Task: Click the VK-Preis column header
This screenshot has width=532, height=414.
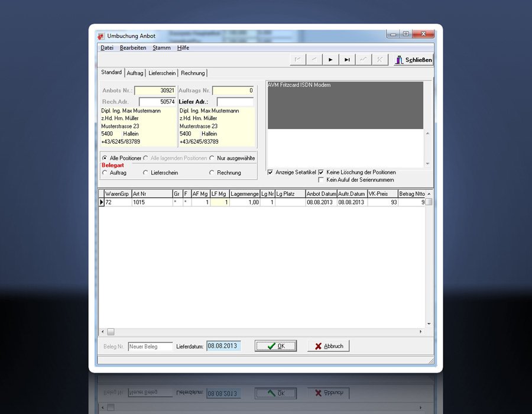Action: (x=382, y=194)
